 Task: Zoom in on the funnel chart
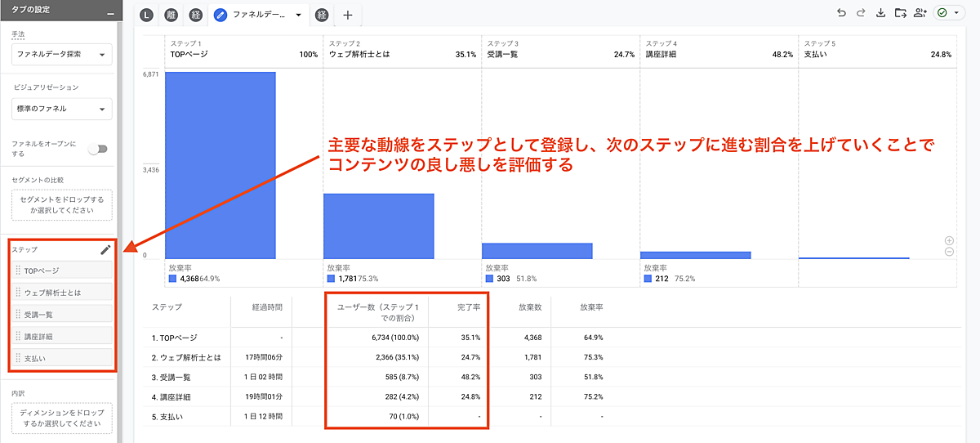[x=949, y=240]
